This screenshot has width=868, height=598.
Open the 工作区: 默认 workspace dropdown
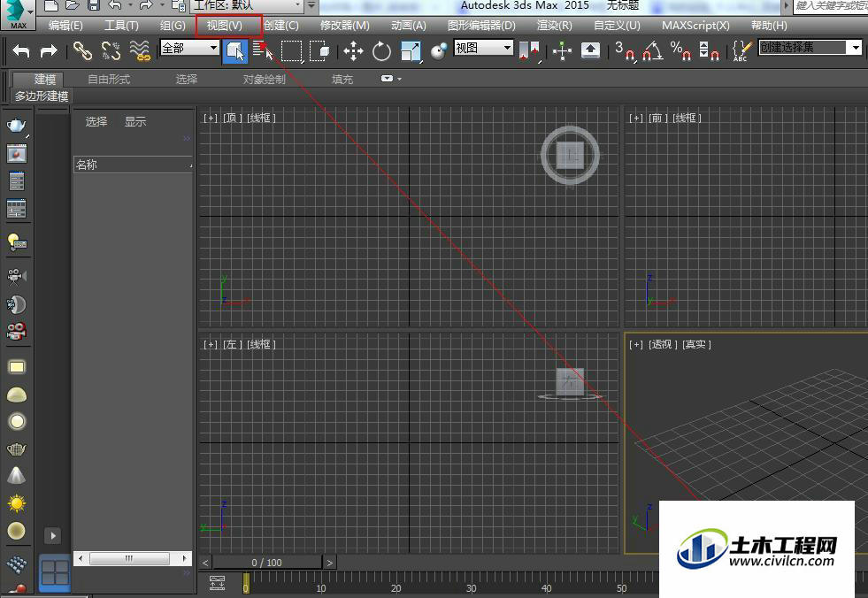248,5
